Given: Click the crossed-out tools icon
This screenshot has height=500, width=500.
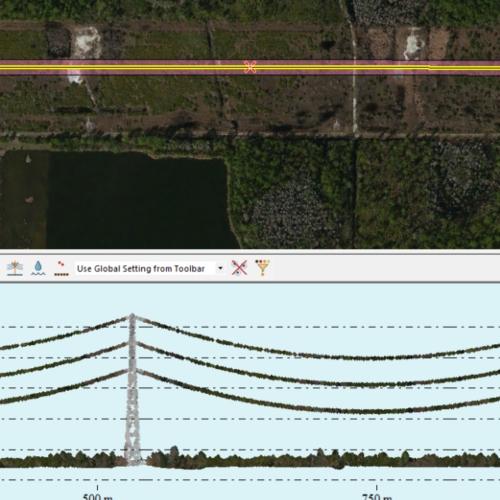Looking at the screenshot, I should coord(239,268).
